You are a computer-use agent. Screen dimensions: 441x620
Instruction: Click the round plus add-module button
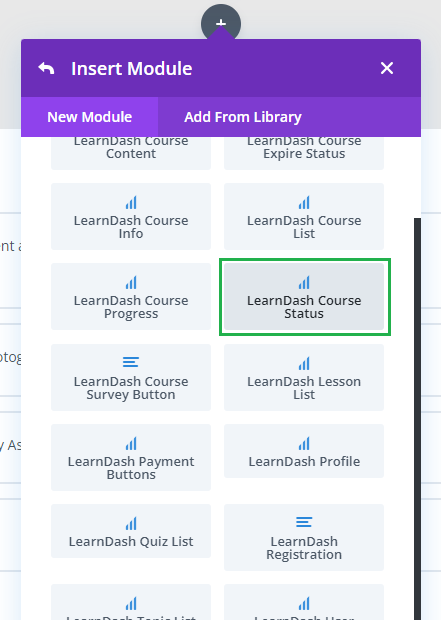pyautogui.click(x=221, y=23)
